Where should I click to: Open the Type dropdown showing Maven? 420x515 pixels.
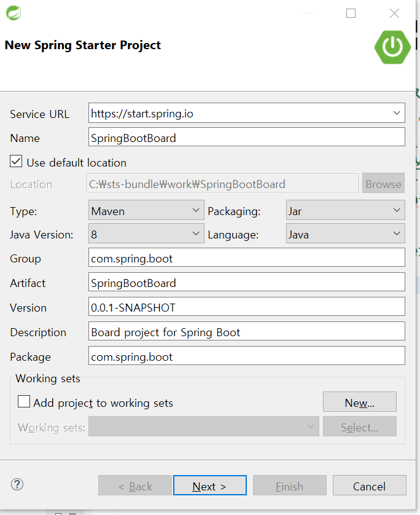pyautogui.click(x=146, y=210)
